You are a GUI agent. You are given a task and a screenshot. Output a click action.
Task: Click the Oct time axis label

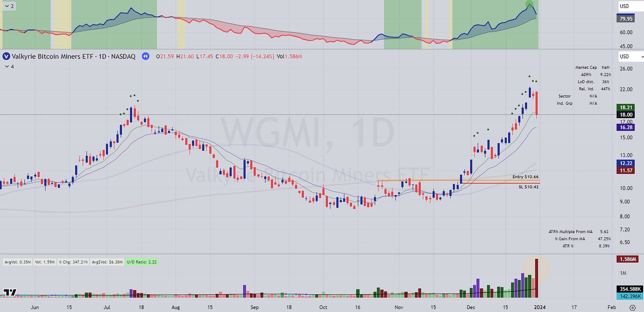coord(323,307)
